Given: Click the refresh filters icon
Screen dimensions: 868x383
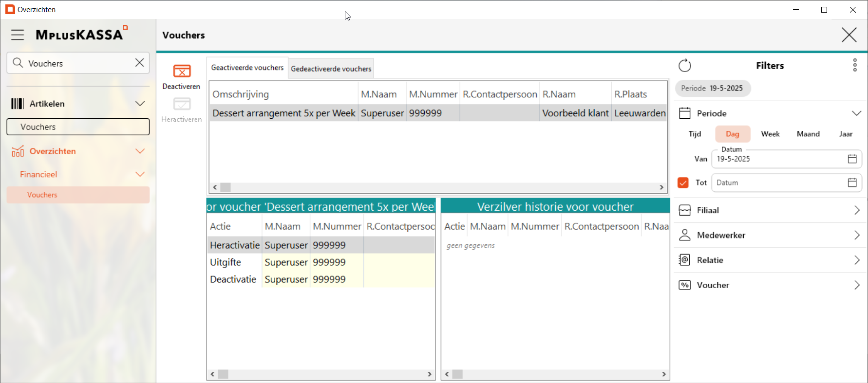Looking at the screenshot, I should [685, 66].
